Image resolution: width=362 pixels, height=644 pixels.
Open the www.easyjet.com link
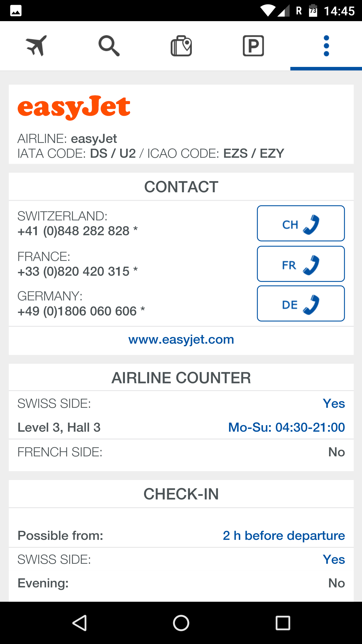point(181,340)
